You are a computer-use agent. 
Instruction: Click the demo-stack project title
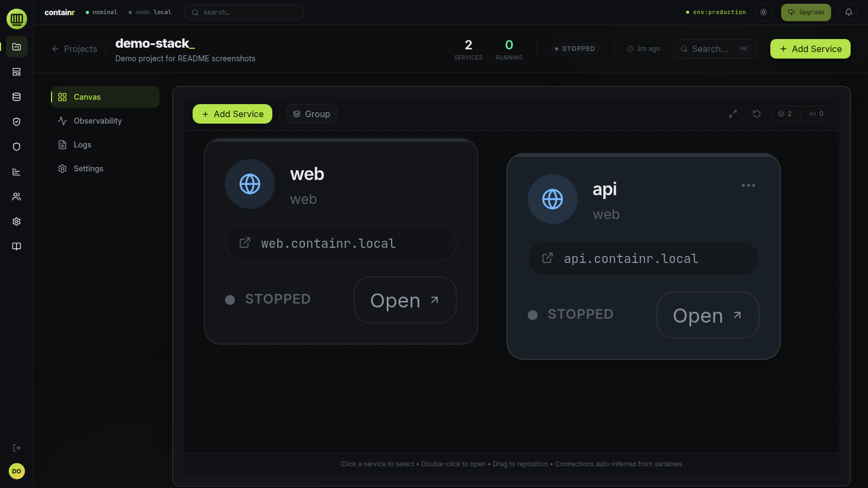click(155, 43)
